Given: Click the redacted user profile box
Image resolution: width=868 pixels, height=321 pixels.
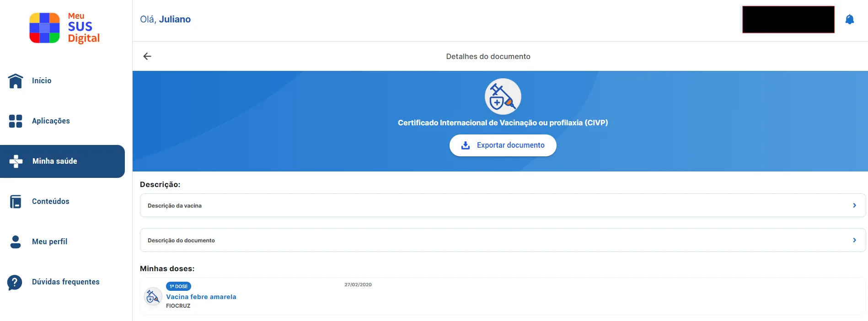Looking at the screenshot, I should pos(788,20).
